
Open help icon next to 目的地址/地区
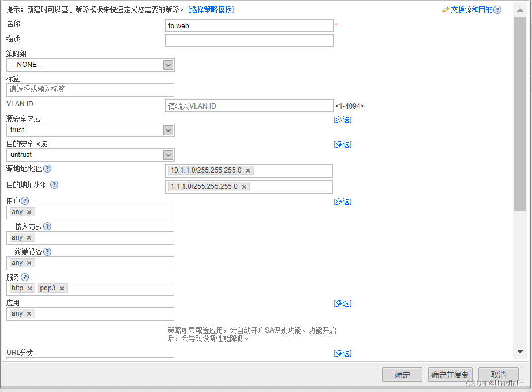tap(54, 185)
